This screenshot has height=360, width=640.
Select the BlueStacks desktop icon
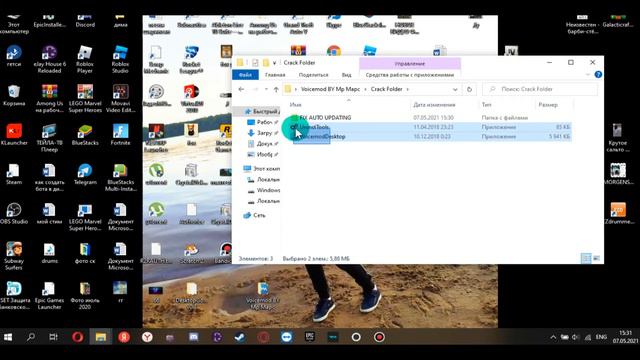[85, 135]
